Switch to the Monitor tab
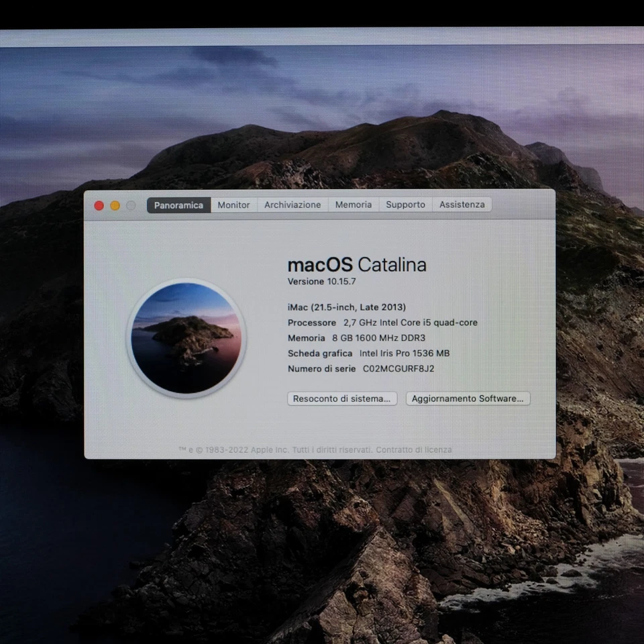Screen dimensions: 644x644 [x=233, y=205]
